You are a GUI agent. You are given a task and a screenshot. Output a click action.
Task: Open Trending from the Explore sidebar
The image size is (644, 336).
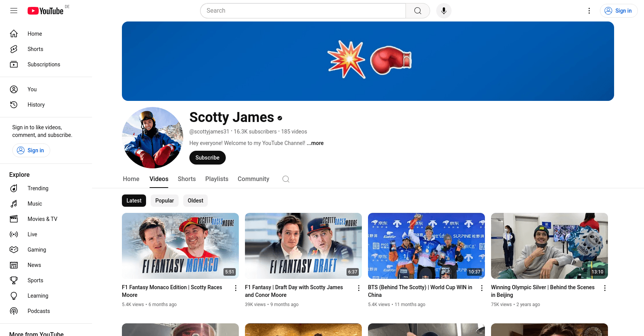(x=38, y=188)
